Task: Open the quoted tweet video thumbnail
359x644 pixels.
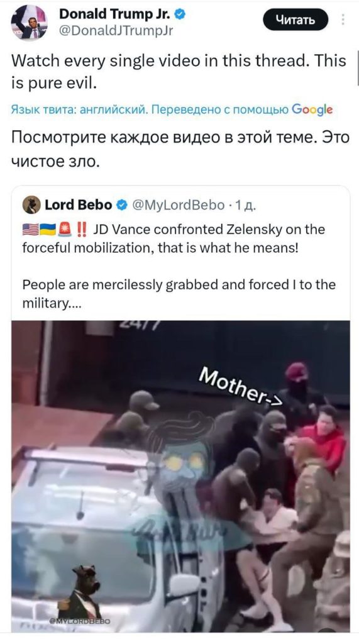Action: tap(180, 476)
